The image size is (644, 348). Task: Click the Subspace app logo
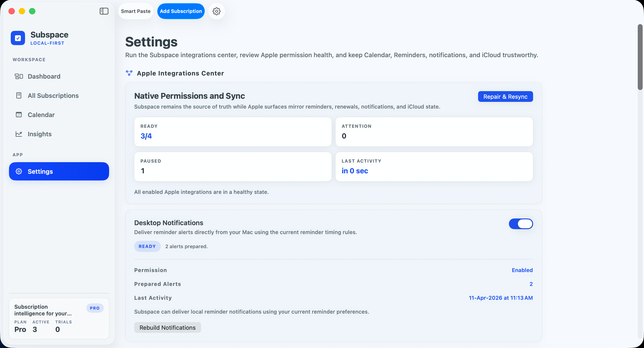(18, 38)
